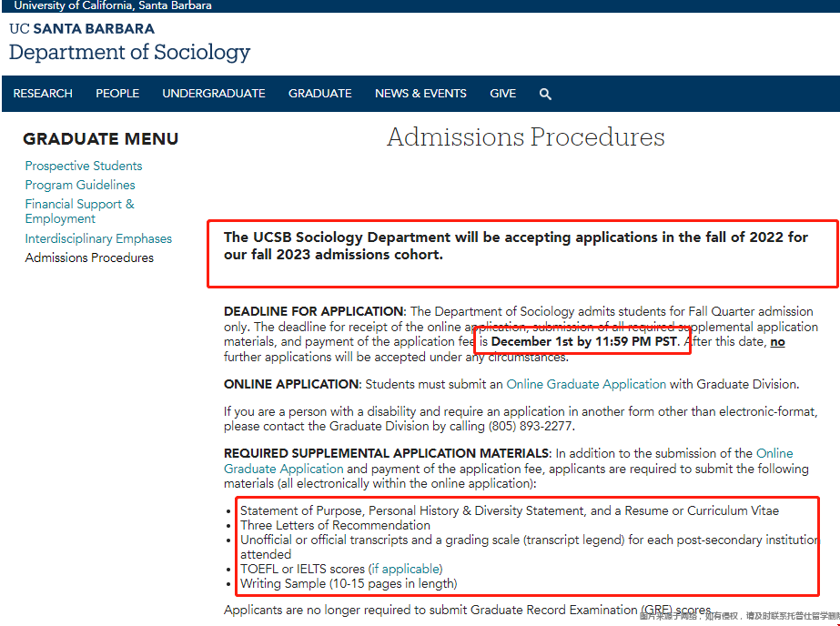This screenshot has height=626, width=840.
Task: Select Admissions Procedures in the Graduate Menu
Action: click(x=89, y=257)
